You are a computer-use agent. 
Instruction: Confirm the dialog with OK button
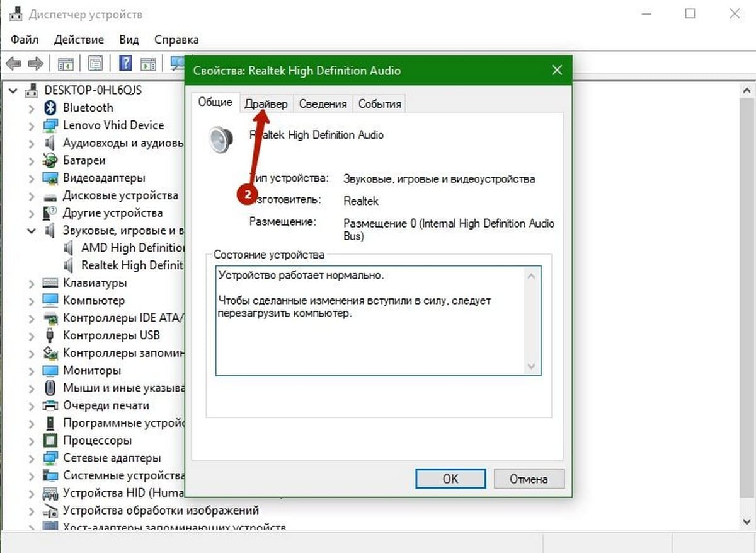pyautogui.click(x=450, y=479)
